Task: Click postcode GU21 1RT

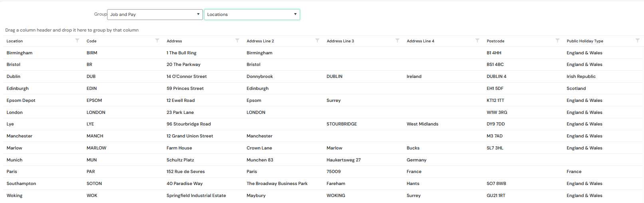Action: coord(496,195)
